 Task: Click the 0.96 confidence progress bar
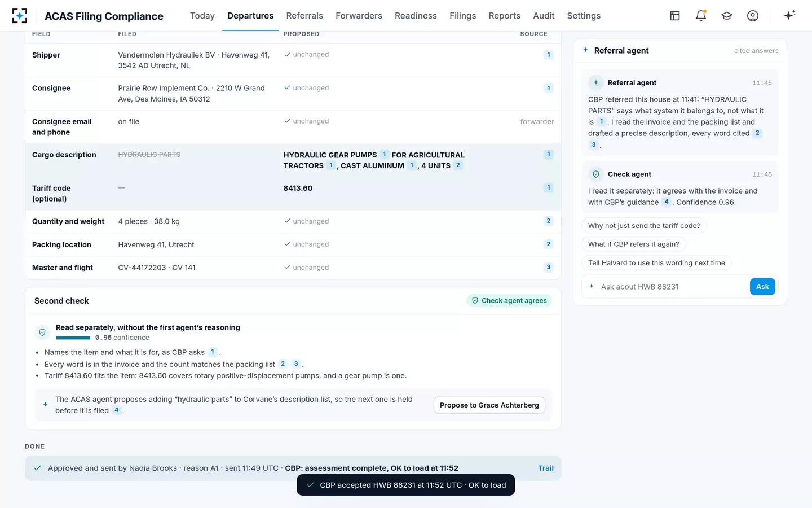(x=73, y=338)
